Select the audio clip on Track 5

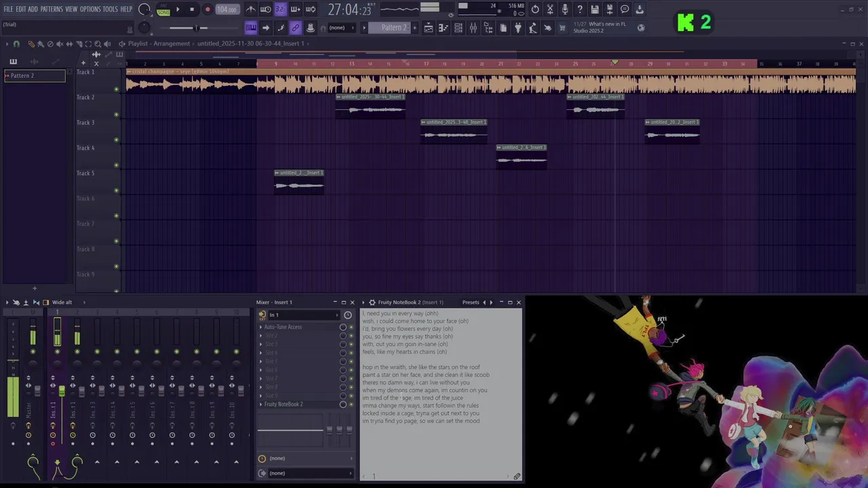point(299,182)
